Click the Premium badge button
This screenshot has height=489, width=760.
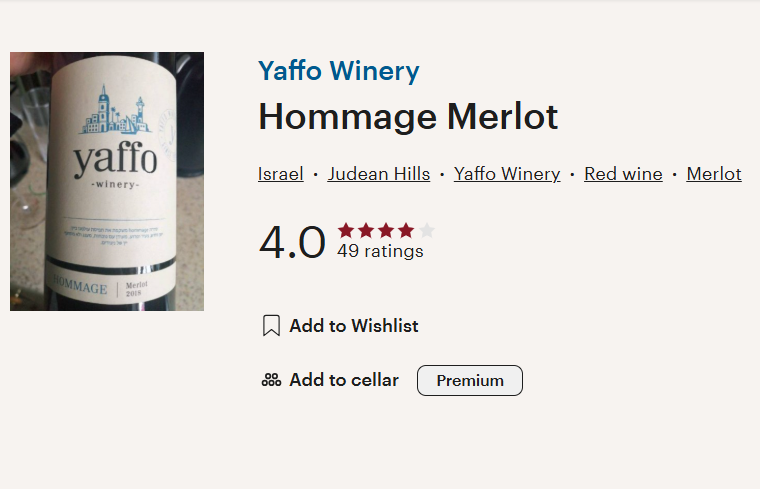tap(470, 381)
